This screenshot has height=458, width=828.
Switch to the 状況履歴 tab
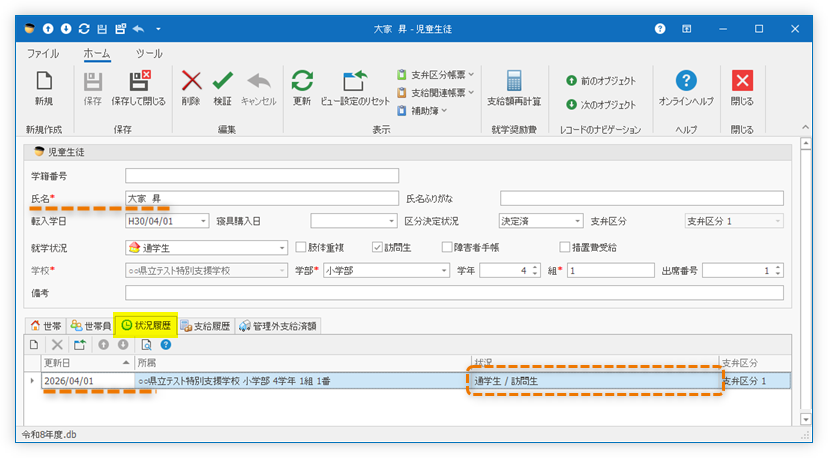point(146,325)
